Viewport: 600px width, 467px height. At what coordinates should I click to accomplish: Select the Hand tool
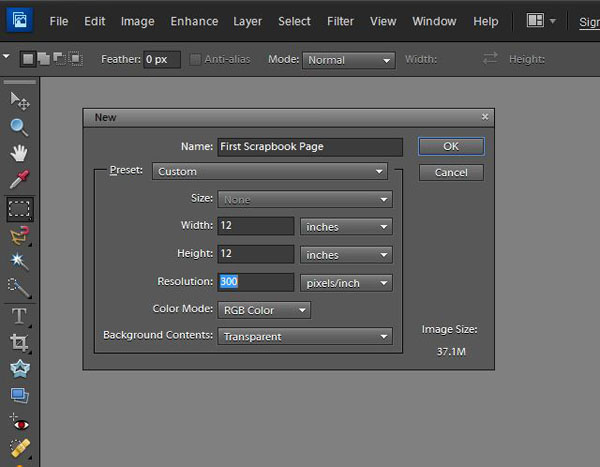(19, 153)
